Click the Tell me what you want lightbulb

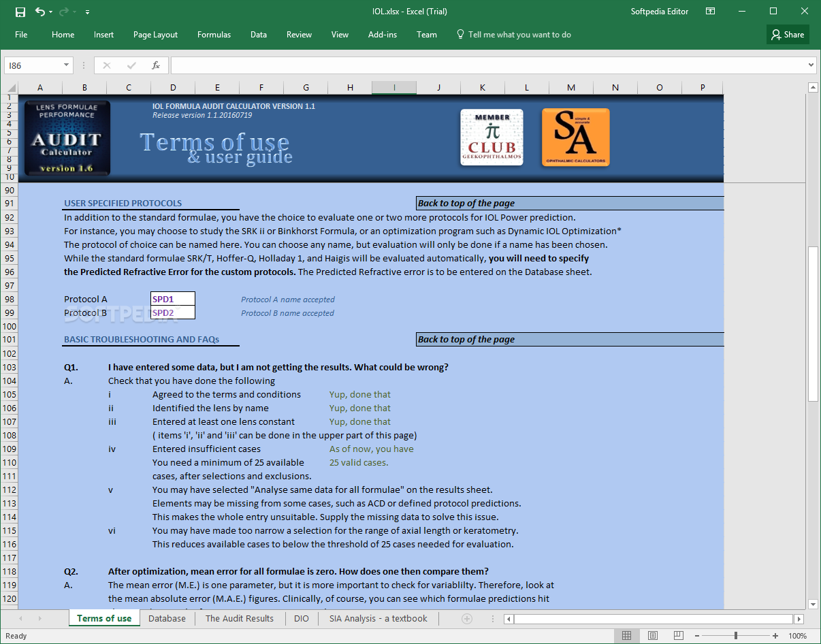click(x=460, y=35)
